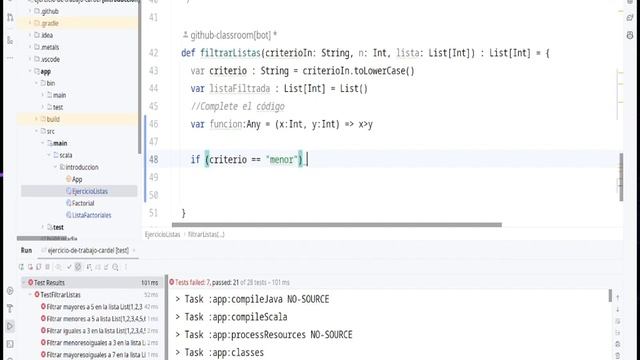Collapse the TestFiltrarListas node
The width and height of the screenshot is (640, 360).
(x=30, y=295)
